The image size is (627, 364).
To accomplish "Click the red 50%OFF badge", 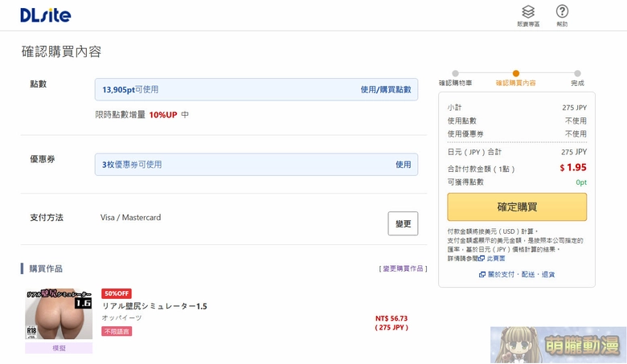I will (117, 293).
